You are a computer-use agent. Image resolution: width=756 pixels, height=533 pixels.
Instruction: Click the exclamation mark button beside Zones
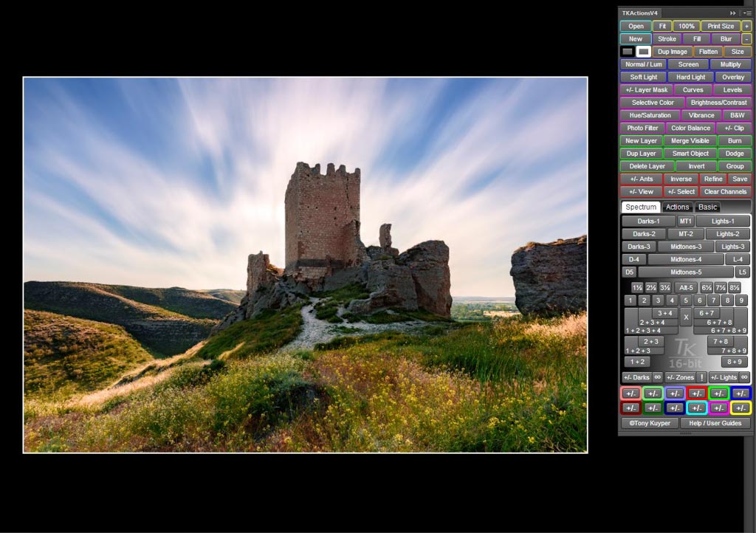coord(701,377)
